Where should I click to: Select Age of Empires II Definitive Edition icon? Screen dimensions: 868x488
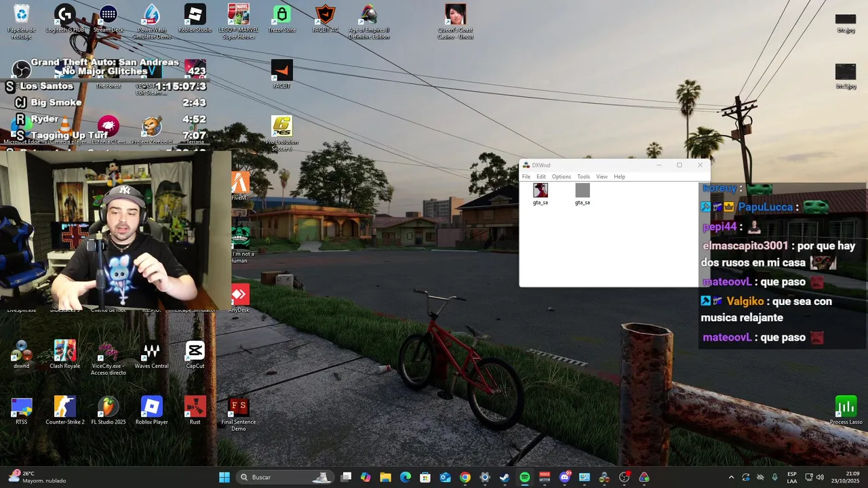[369, 22]
